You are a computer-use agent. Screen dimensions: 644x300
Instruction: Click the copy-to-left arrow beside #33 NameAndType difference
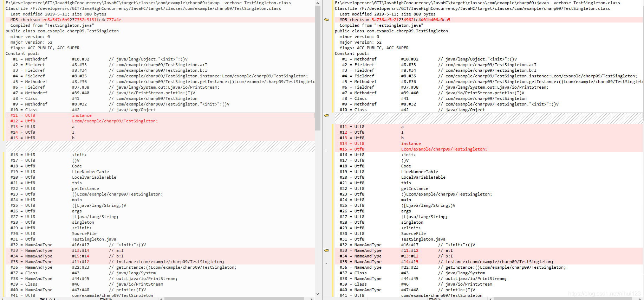[326, 250]
